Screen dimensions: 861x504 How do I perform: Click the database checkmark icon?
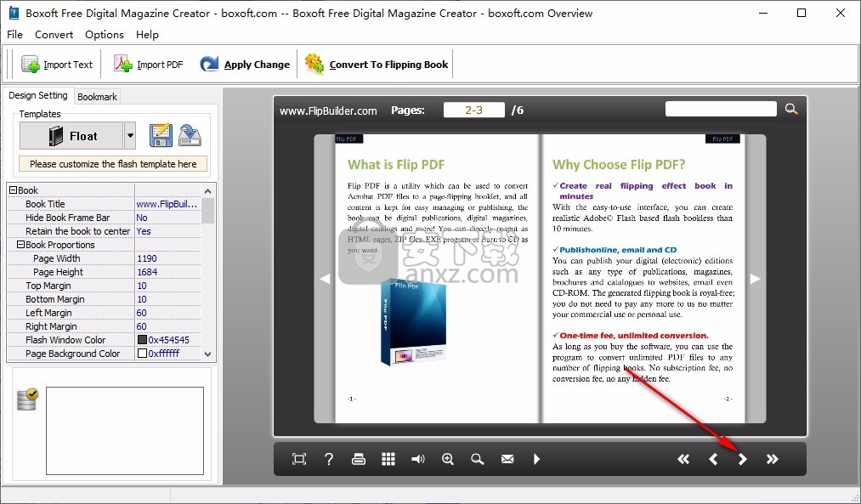click(x=27, y=399)
